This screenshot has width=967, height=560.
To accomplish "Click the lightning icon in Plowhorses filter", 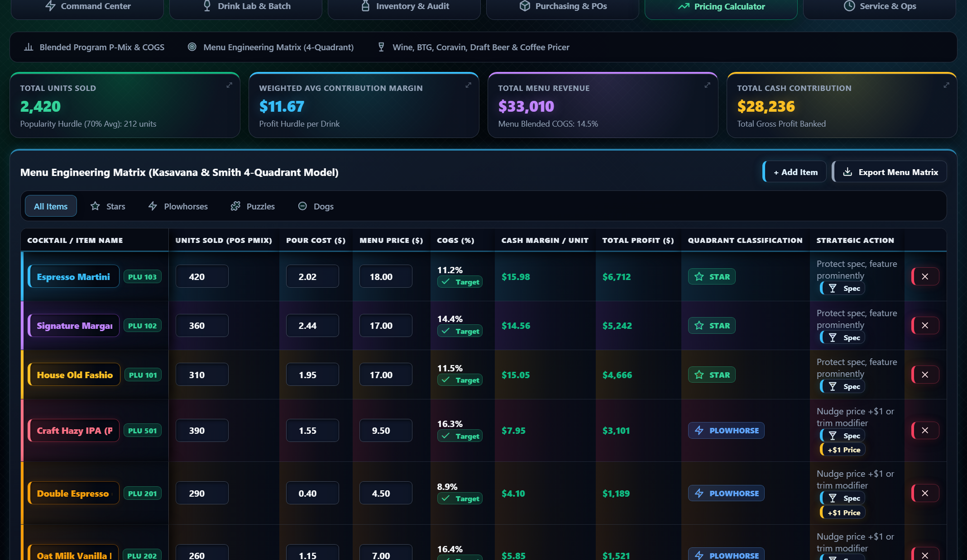I will (x=153, y=206).
